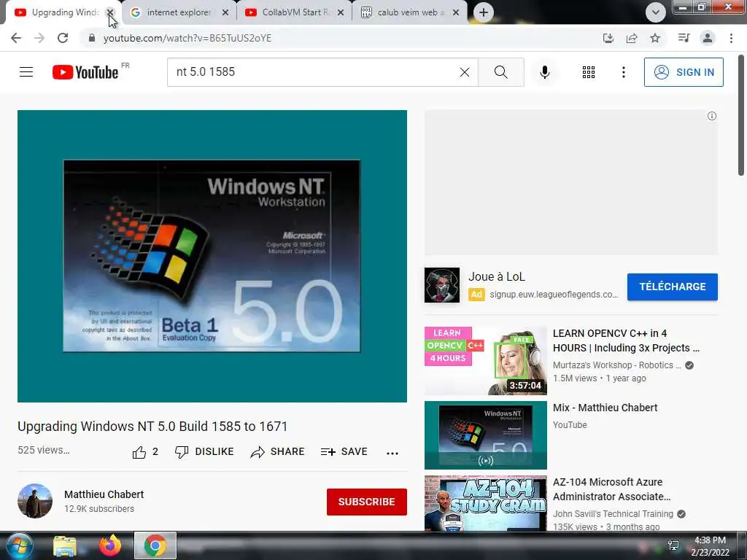Click the network icon in system tray
The image size is (747, 560).
673,545
